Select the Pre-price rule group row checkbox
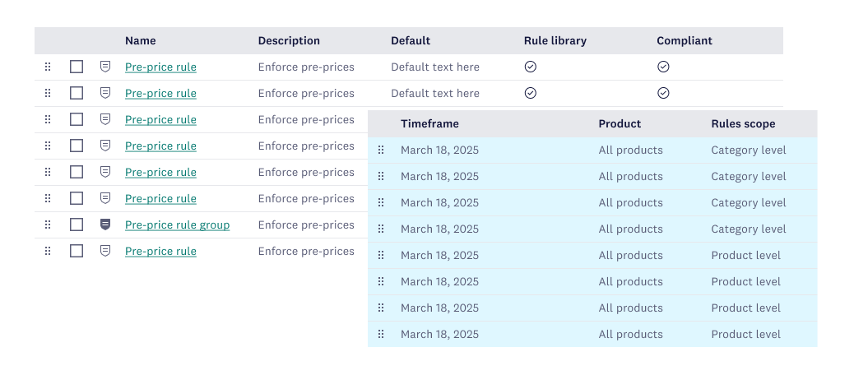The image size is (868, 375). 77,225
